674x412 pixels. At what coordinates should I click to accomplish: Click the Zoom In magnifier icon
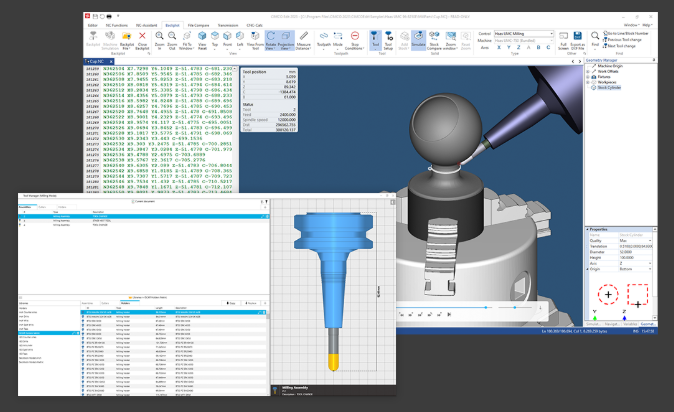click(159, 36)
